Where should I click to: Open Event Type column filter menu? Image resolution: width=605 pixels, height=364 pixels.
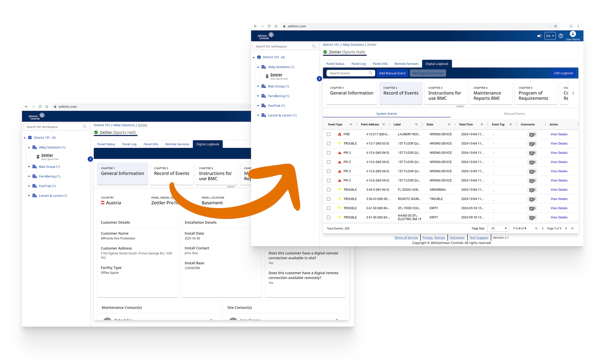click(351, 124)
